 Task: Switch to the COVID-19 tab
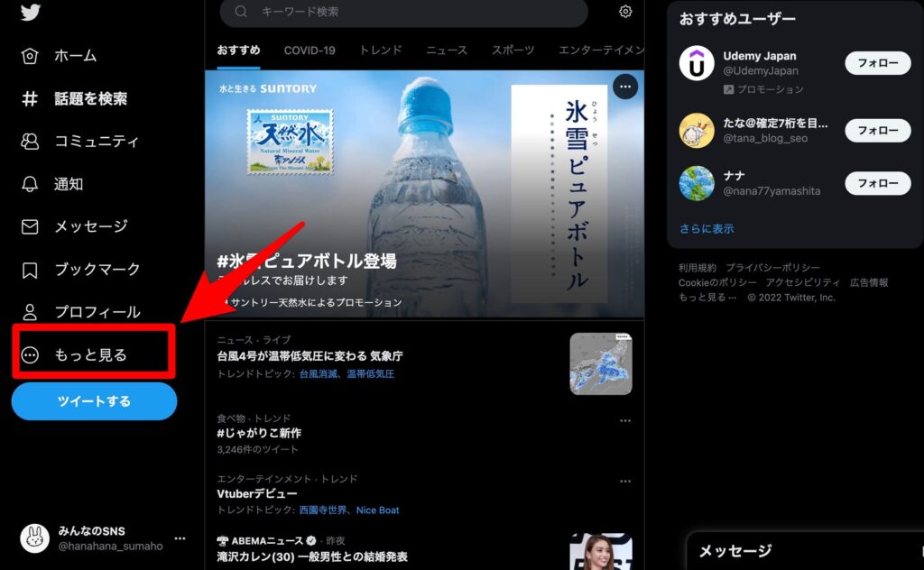[x=310, y=50]
